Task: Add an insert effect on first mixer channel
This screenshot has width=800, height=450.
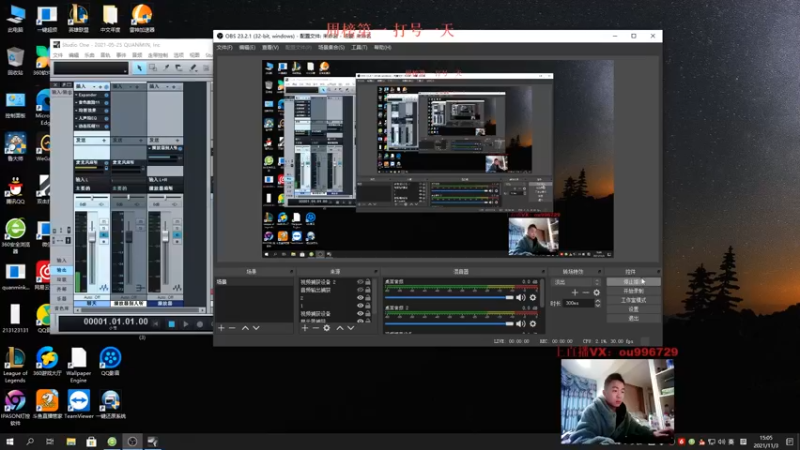Action: point(101,87)
